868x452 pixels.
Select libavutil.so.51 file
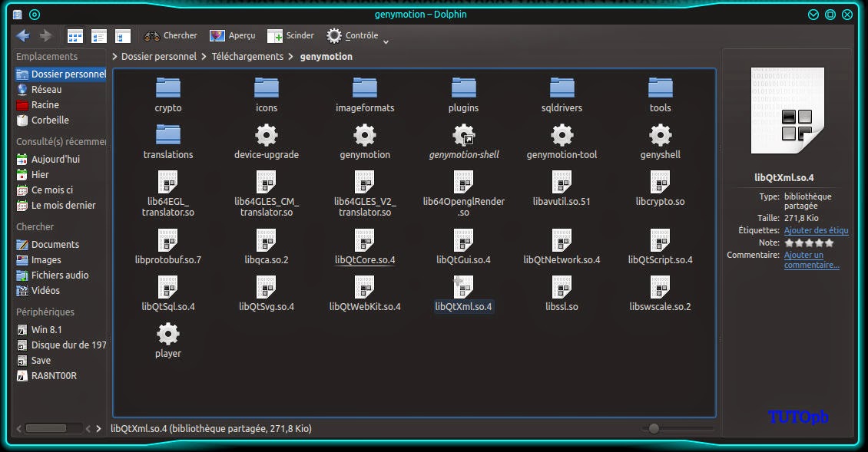point(562,189)
